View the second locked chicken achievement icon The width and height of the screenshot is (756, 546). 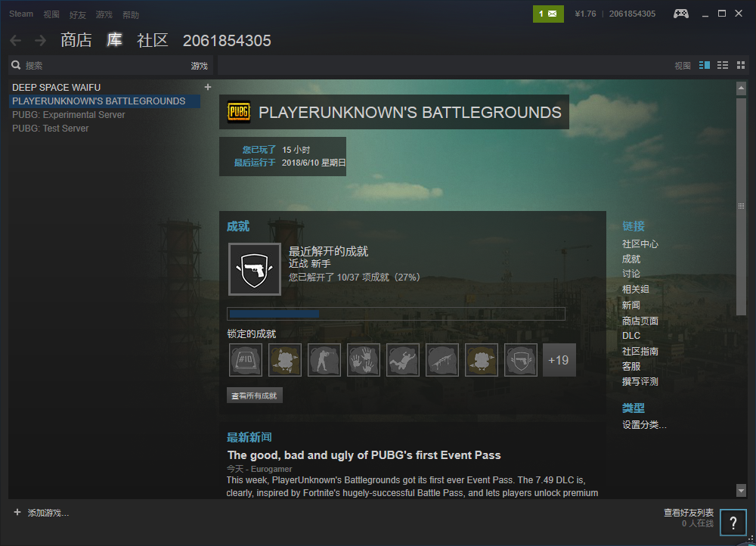click(285, 360)
